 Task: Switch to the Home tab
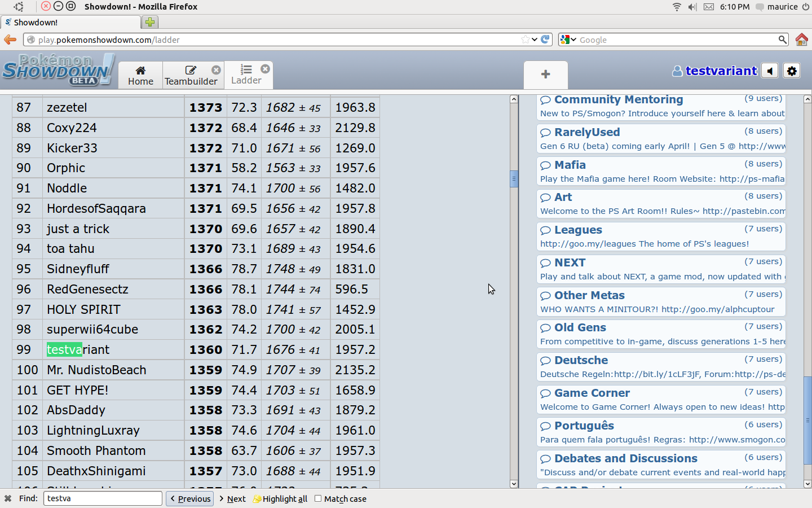tap(140, 75)
